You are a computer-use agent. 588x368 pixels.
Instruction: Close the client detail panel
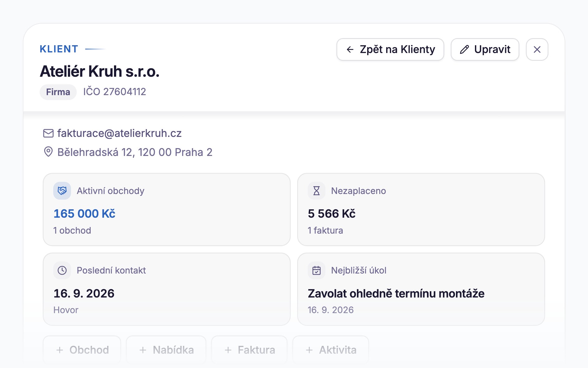point(537,49)
